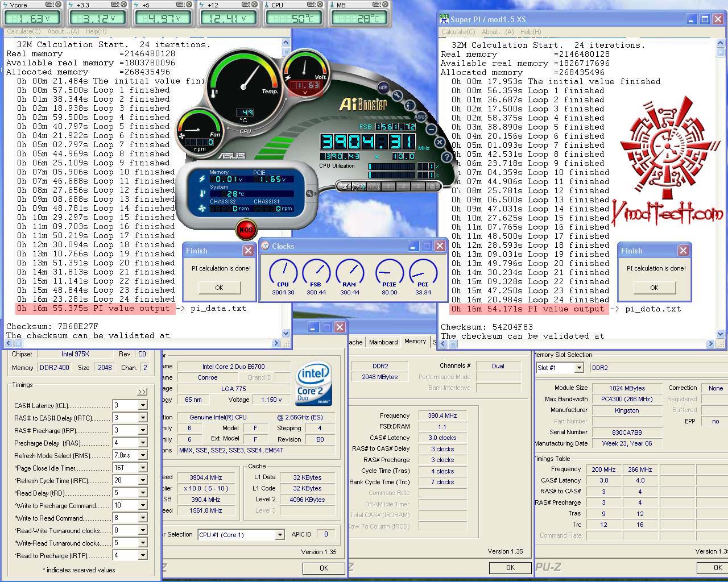Click the CPU dial in the Clocks window
The height and width of the screenshot is (582, 728).
click(x=283, y=273)
